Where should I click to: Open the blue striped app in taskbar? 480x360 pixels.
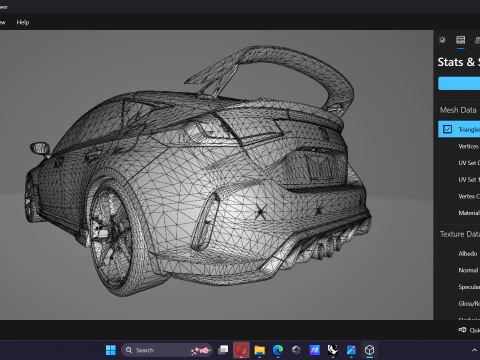pos(314,350)
